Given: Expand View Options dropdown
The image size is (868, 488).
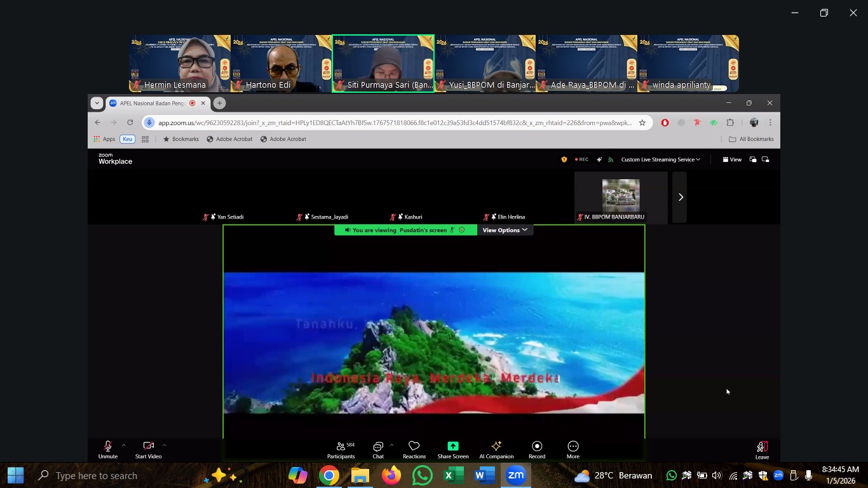Looking at the screenshot, I should click(505, 230).
